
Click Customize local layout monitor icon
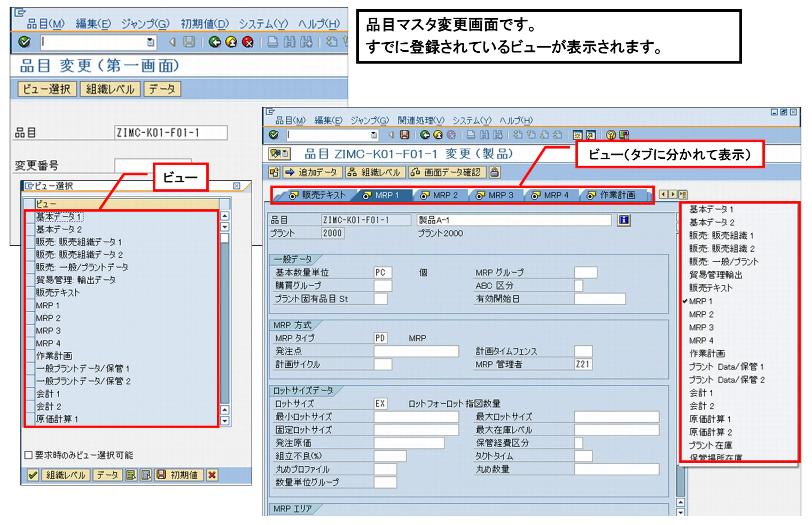coord(624,135)
